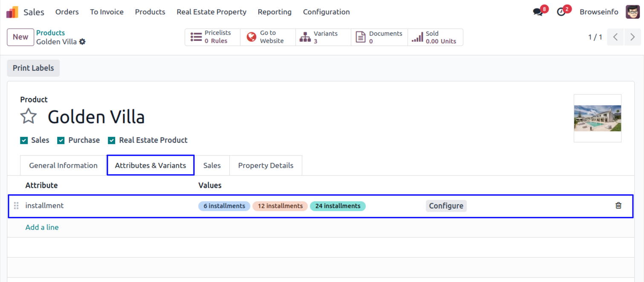This screenshot has width=644, height=282.
Task: Open the Configuration menu
Action: point(326,12)
